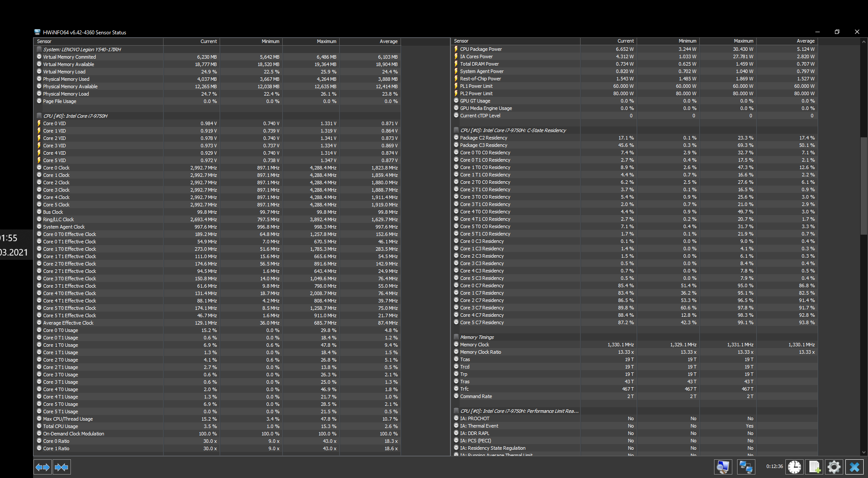
Task: Click the scrollbar down arrow at the bottom right
Action: coord(864,452)
